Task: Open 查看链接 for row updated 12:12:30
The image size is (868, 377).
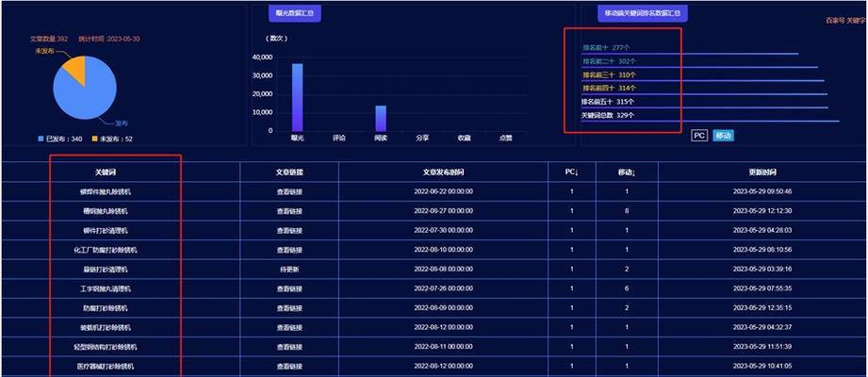Action: [x=289, y=211]
